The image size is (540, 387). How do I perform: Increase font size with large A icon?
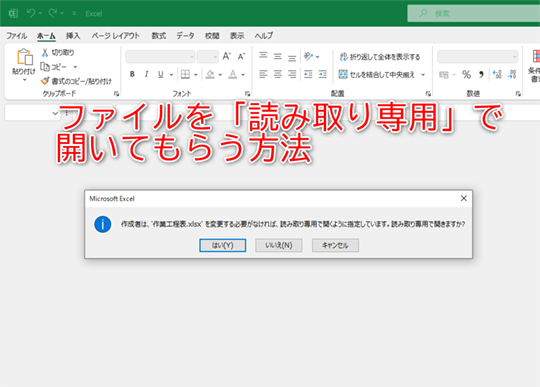[226, 56]
